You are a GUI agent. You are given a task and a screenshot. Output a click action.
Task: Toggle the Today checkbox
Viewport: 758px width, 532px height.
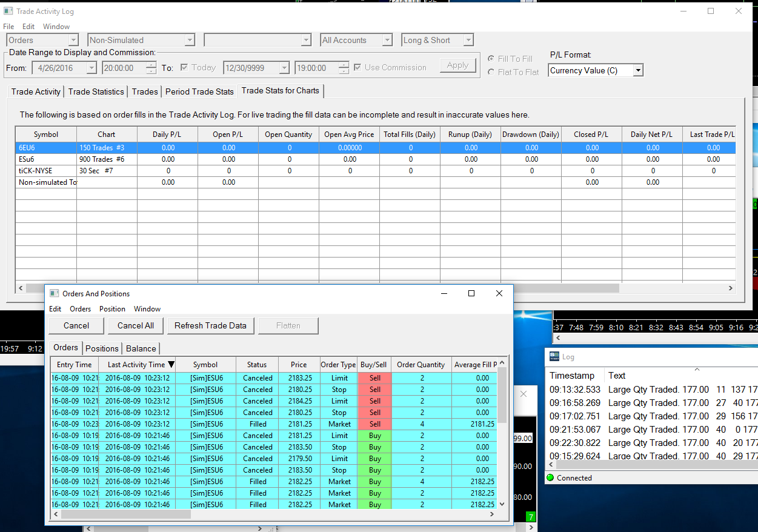pyautogui.click(x=184, y=68)
